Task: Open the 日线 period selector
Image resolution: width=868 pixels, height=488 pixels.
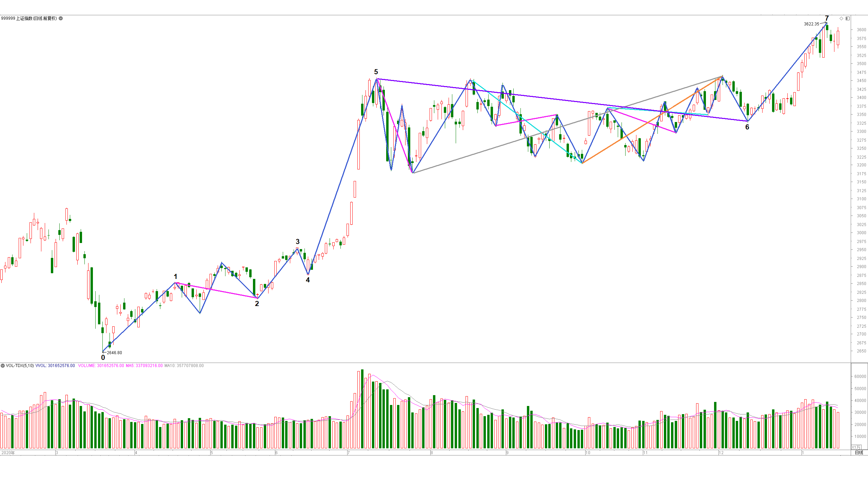Action: (859, 453)
